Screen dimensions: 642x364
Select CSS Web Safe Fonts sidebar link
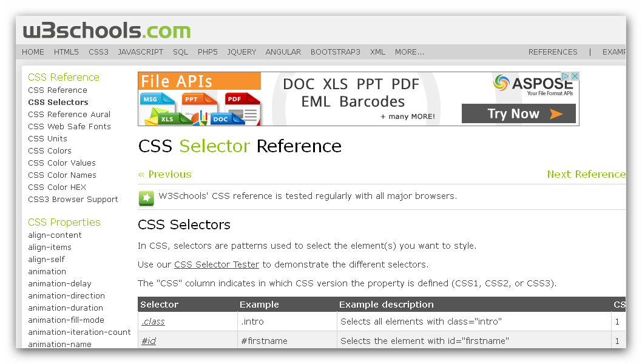tap(70, 127)
